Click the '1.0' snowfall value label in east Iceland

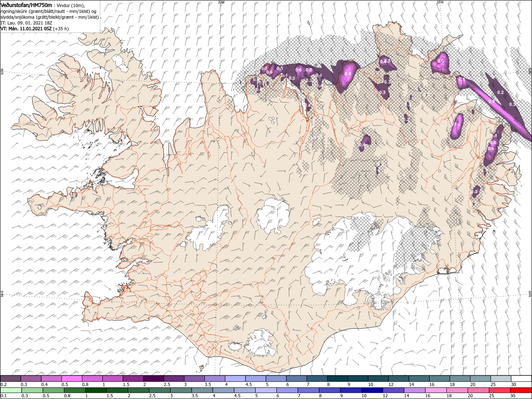coord(457,124)
